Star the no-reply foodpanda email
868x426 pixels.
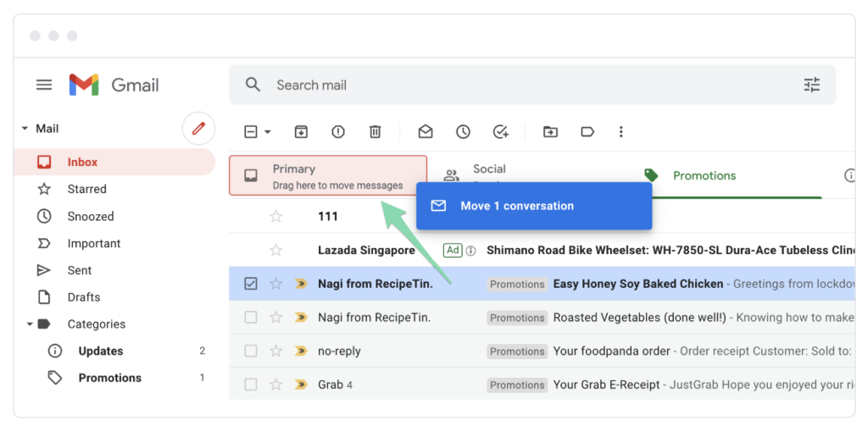[x=275, y=351]
